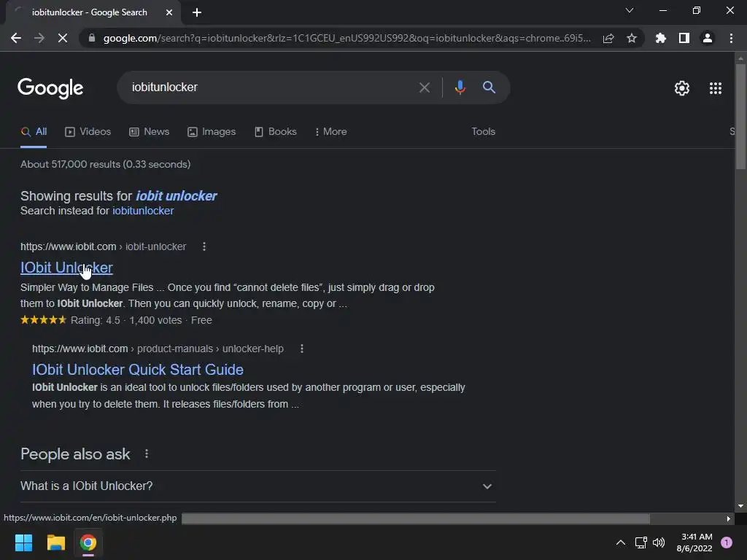This screenshot has height=560, width=747.
Task: Click the vertical page scrollbar thumb
Action: tap(740, 117)
